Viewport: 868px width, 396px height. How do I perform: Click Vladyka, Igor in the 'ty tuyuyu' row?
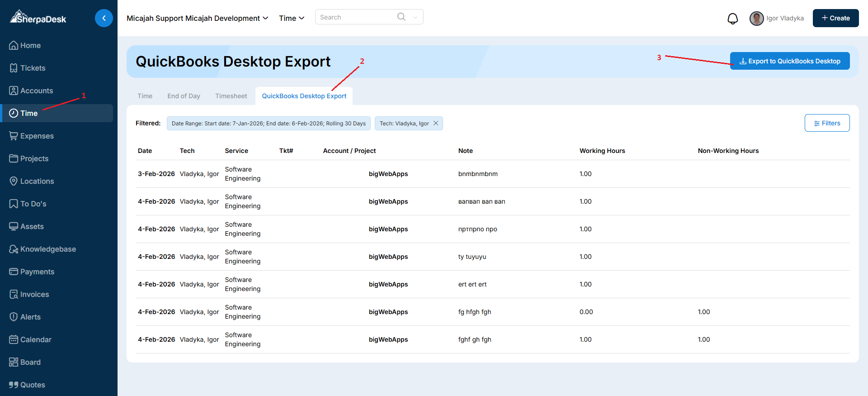tap(199, 257)
